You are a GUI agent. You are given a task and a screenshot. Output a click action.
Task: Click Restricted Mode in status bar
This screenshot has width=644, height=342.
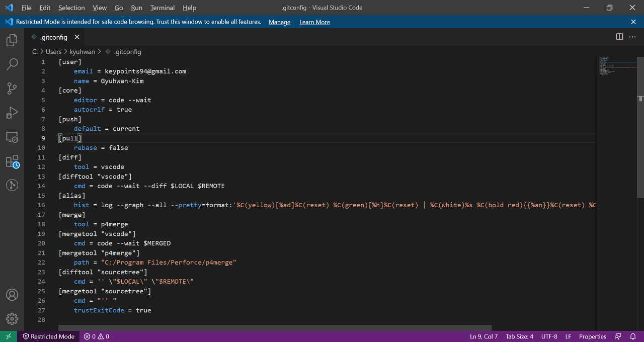(48, 336)
